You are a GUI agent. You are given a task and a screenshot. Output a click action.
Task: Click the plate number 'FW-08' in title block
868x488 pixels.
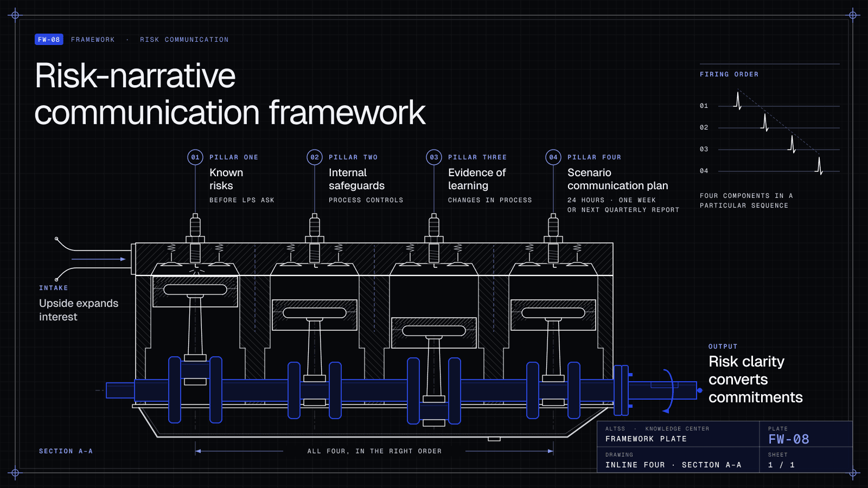coord(789,439)
